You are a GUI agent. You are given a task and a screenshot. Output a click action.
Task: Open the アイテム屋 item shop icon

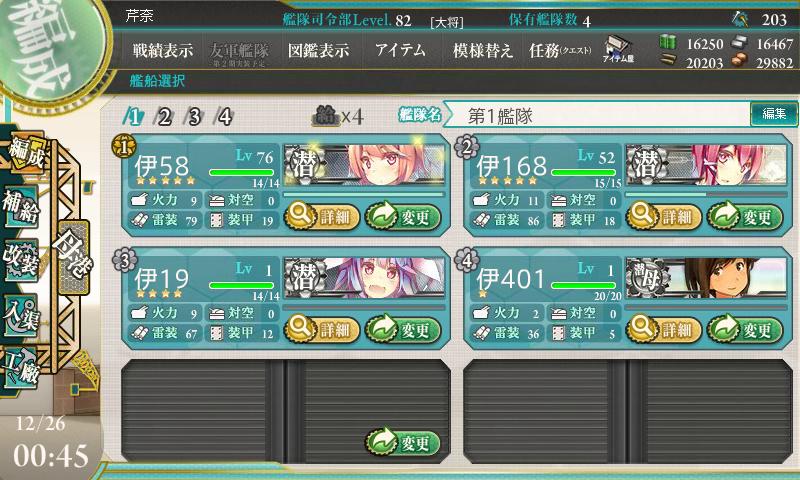[618, 49]
